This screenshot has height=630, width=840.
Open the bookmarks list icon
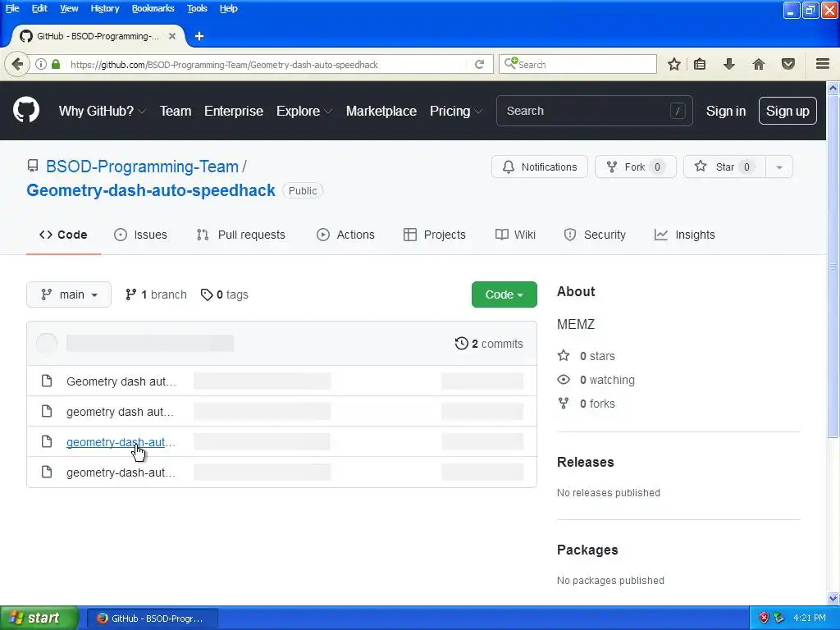700,64
